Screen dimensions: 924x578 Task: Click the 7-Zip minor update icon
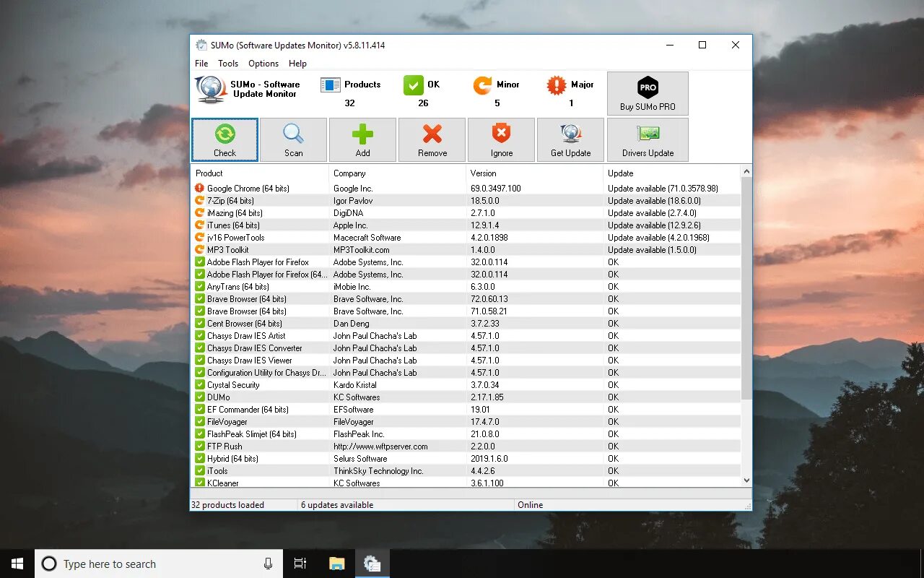[200, 201]
